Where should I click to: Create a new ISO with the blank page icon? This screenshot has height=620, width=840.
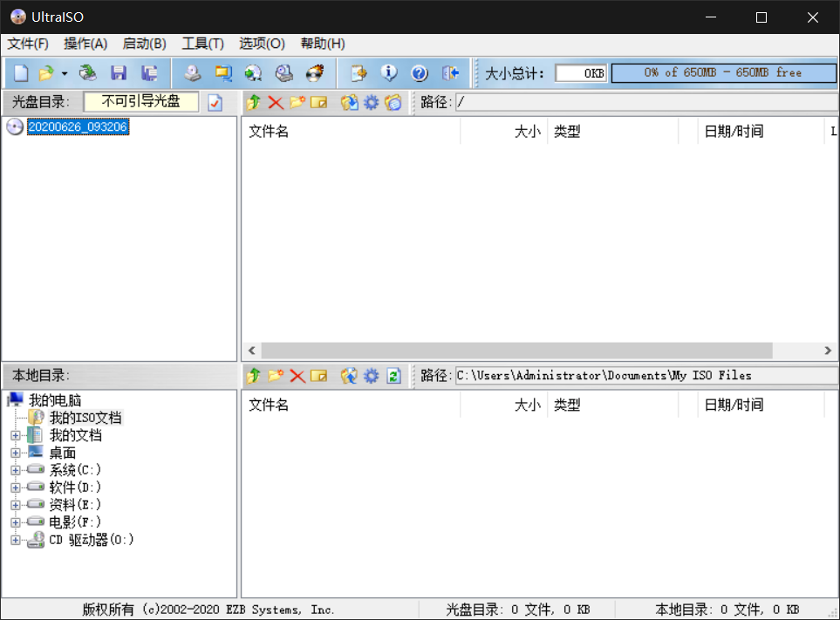pos(21,73)
